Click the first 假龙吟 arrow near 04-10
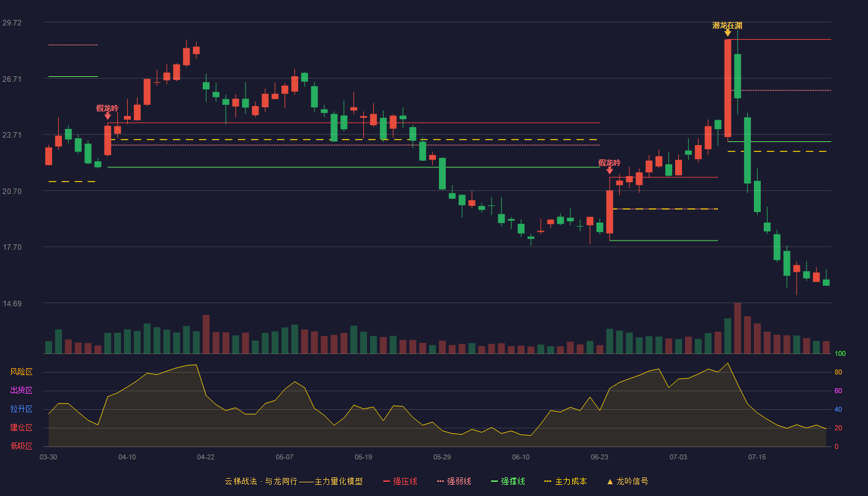Image resolution: width=868 pixels, height=496 pixels. pos(107,116)
